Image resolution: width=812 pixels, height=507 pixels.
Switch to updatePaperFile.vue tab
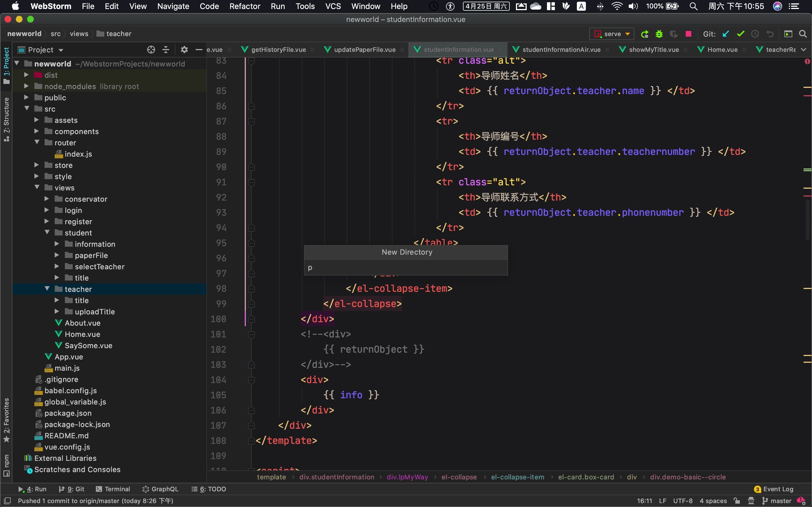364,50
